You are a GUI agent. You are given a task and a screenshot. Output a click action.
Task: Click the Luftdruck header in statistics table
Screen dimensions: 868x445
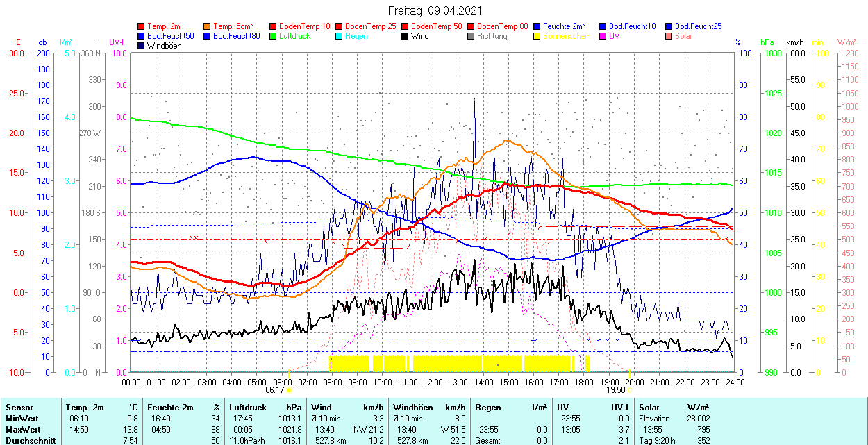click(x=247, y=408)
